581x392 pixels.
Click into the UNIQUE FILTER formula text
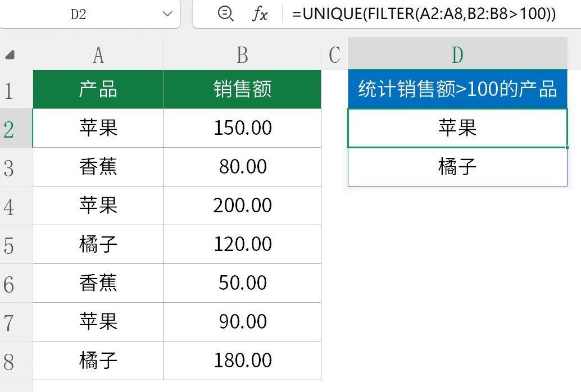(424, 14)
